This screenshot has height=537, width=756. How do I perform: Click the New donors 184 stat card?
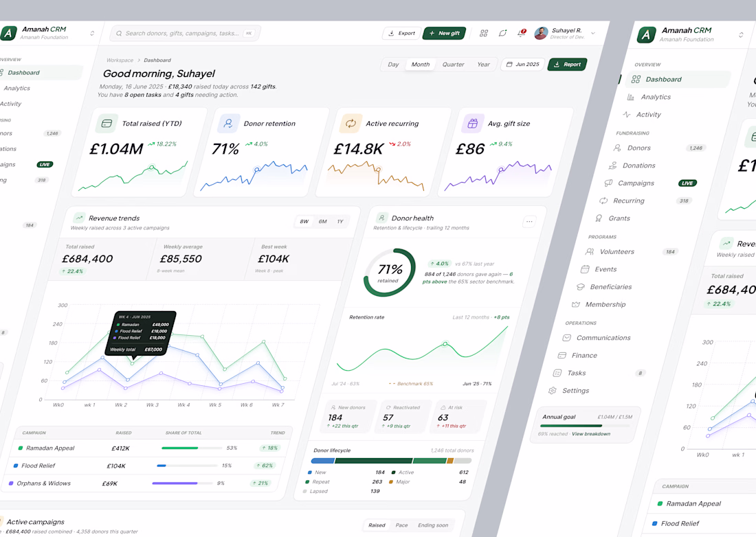(347, 417)
